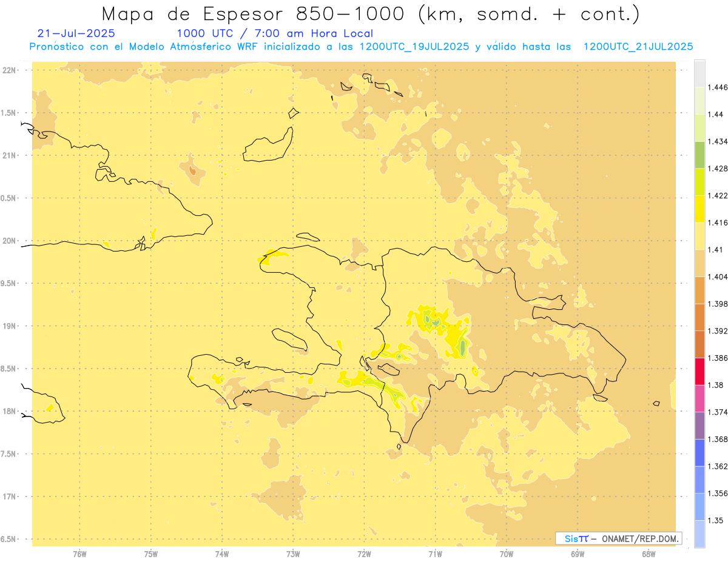Viewport: 728px width, 562px height.
Task: Click the '1.368' colorbar value
Action: click(x=718, y=439)
